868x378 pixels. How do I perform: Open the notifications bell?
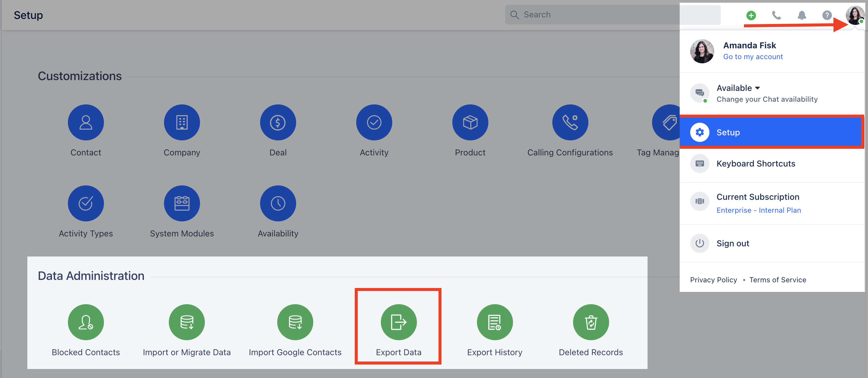coord(802,15)
